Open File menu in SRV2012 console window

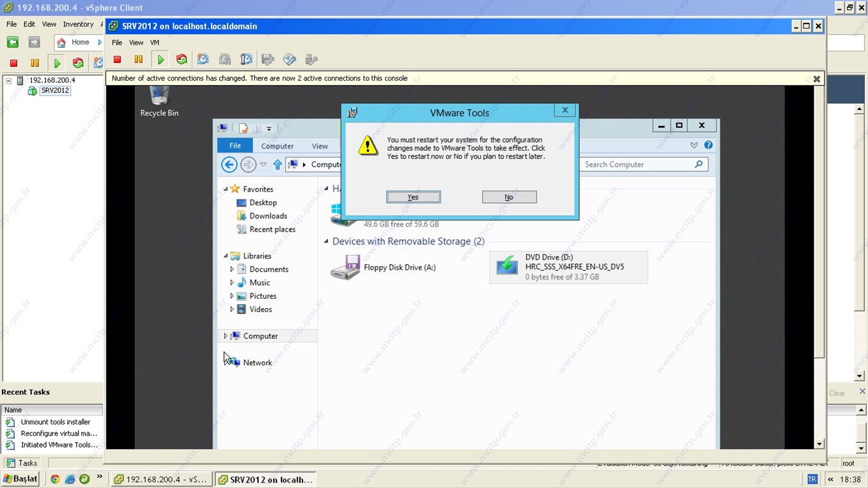[x=117, y=43]
